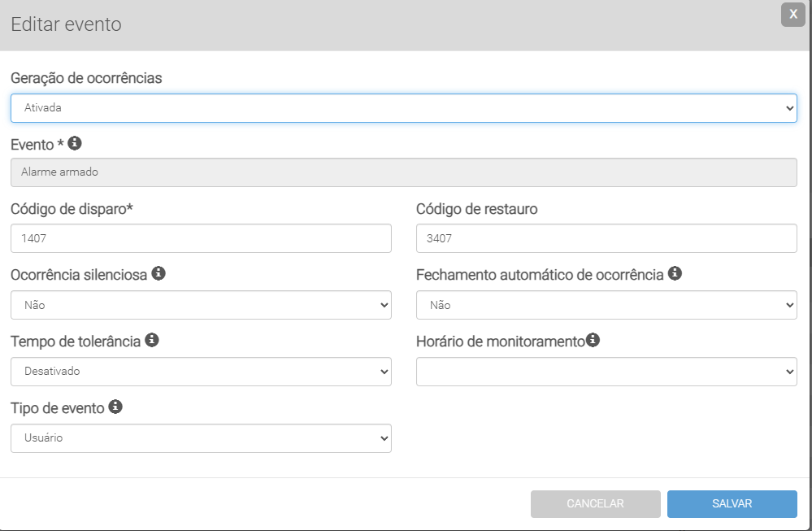The height and width of the screenshot is (531, 812).
Task: Open the Geração de ocorrências dropdown
Action: click(403, 107)
